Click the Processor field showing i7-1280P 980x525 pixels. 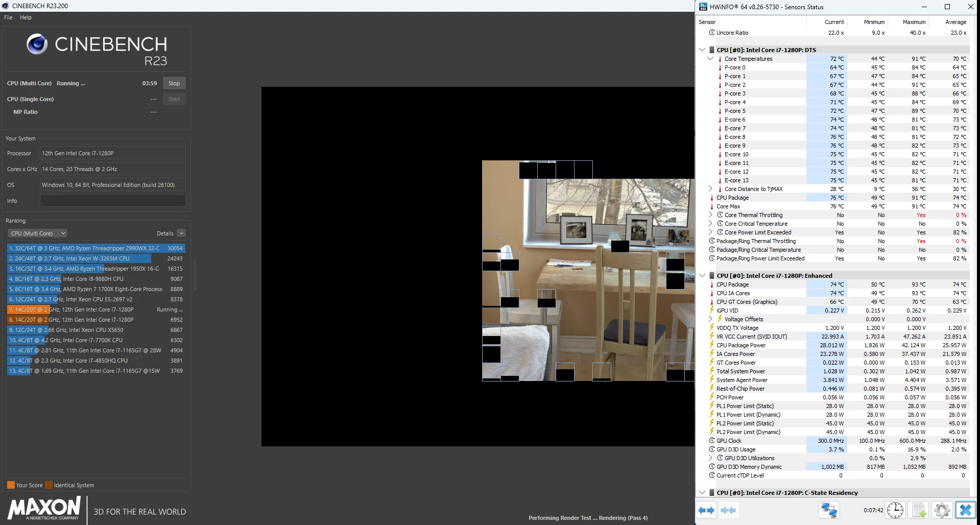tap(113, 153)
